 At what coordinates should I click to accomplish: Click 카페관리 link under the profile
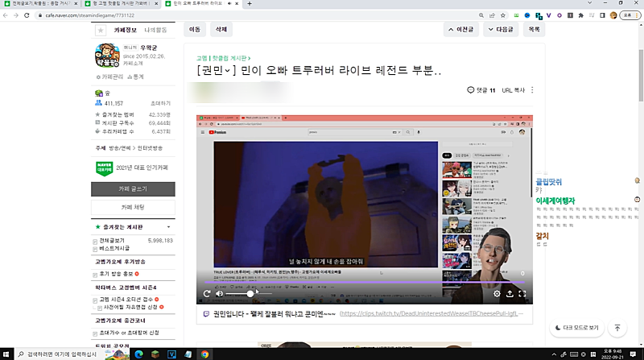pyautogui.click(x=109, y=77)
